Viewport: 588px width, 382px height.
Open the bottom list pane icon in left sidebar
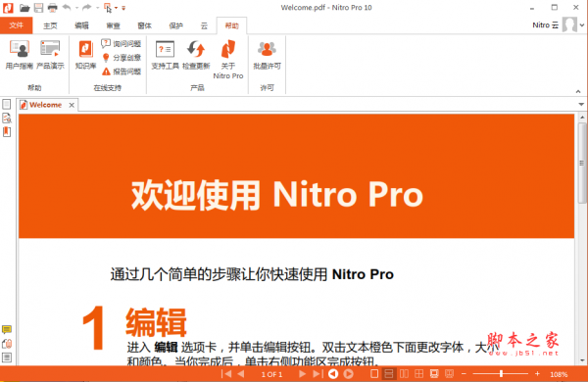click(7, 358)
